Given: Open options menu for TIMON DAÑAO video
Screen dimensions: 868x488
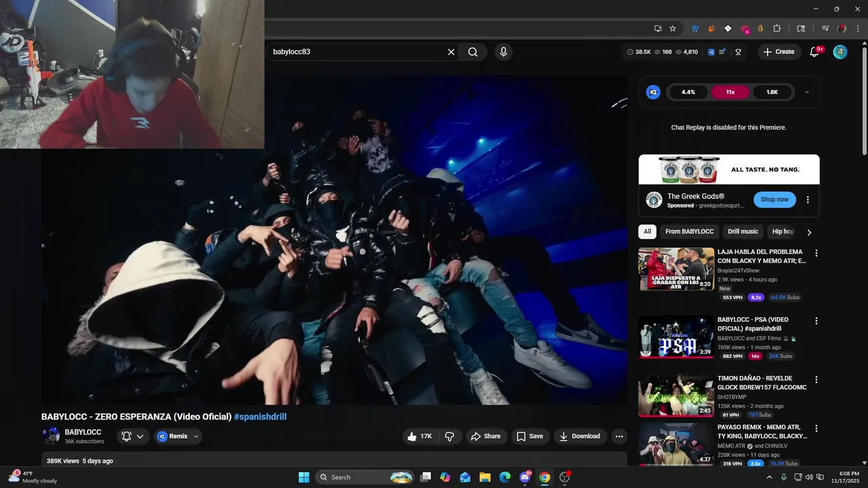Looking at the screenshot, I should point(816,380).
